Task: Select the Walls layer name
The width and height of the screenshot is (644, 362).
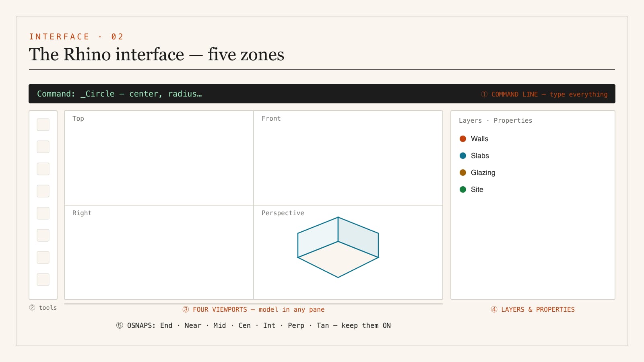Action: click(479, 139)
